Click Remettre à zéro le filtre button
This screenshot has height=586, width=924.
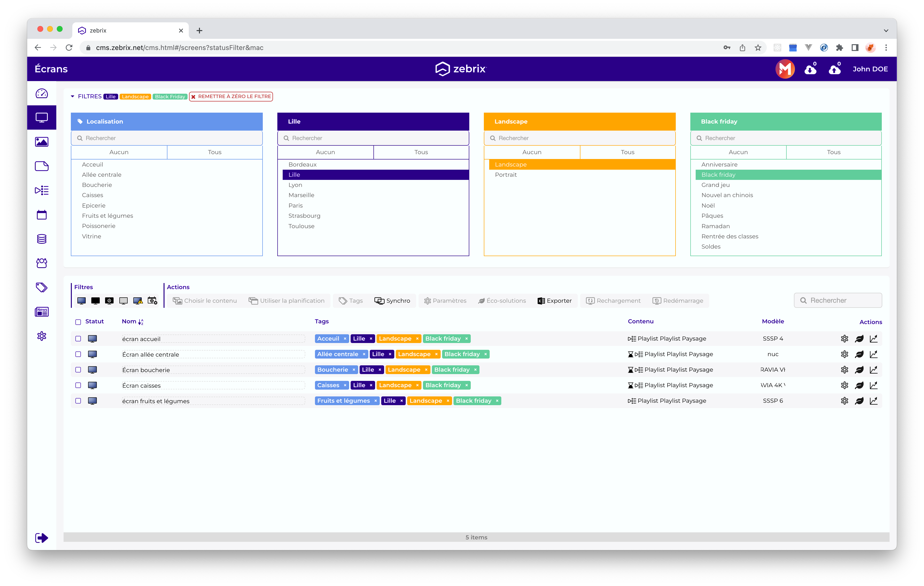coord(231,96)
